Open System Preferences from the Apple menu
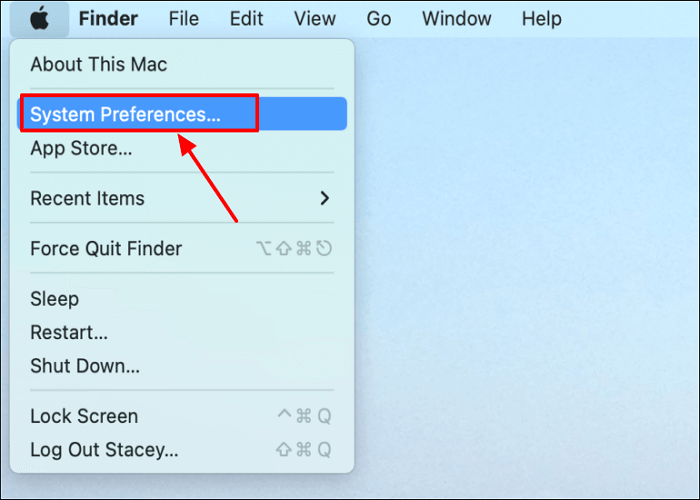Screen dimensions: 700x500 (x=125, y=114)
